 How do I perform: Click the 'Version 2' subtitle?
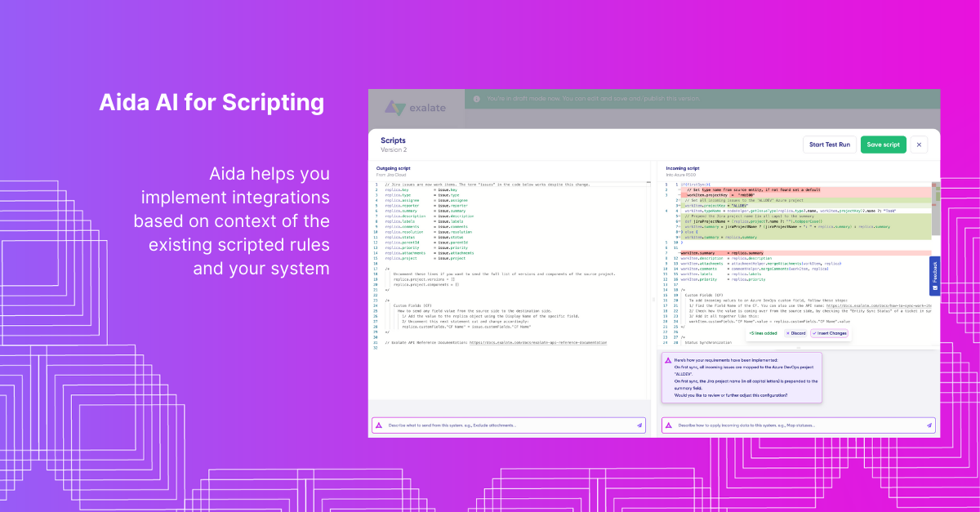click(394, 149)
